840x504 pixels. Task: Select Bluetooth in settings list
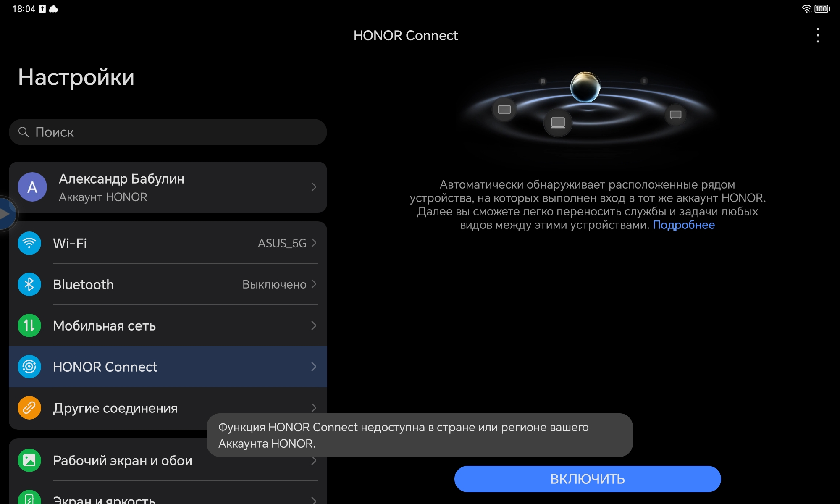click(x=168, y=284)
